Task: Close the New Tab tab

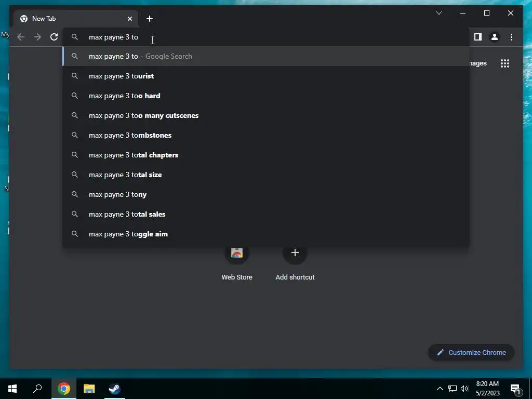Action: click(129, 19)
